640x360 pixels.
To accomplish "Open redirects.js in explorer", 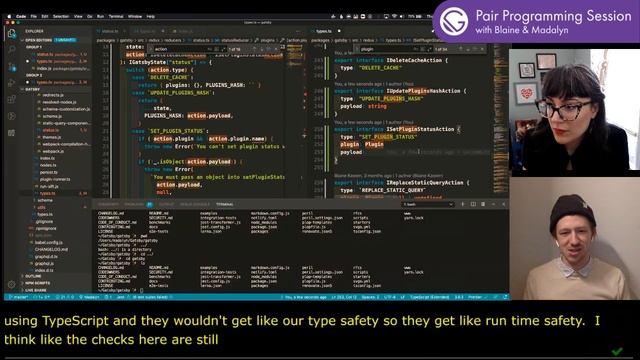I will 53,95.
